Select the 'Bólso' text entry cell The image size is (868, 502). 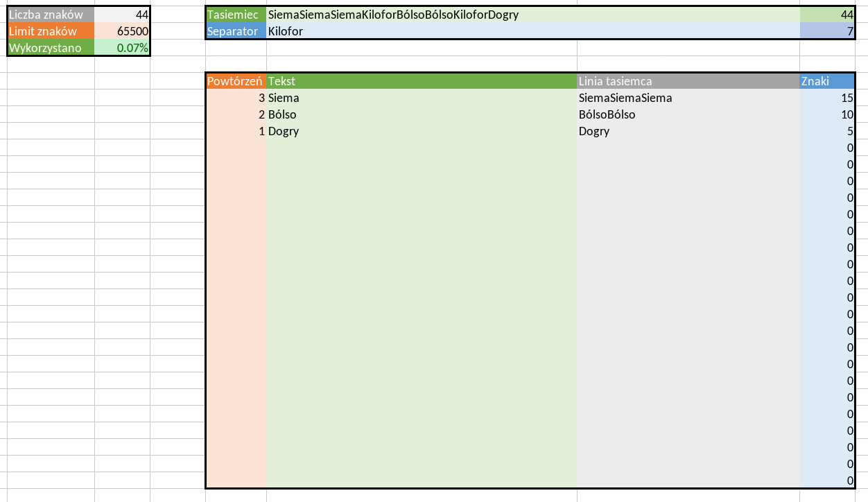421,114
